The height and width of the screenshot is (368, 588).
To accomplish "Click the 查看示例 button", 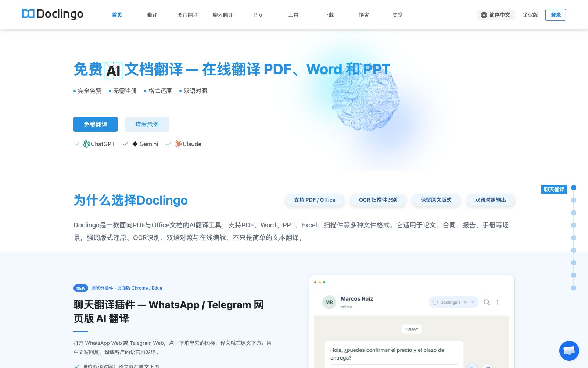I will pos(147,124).
